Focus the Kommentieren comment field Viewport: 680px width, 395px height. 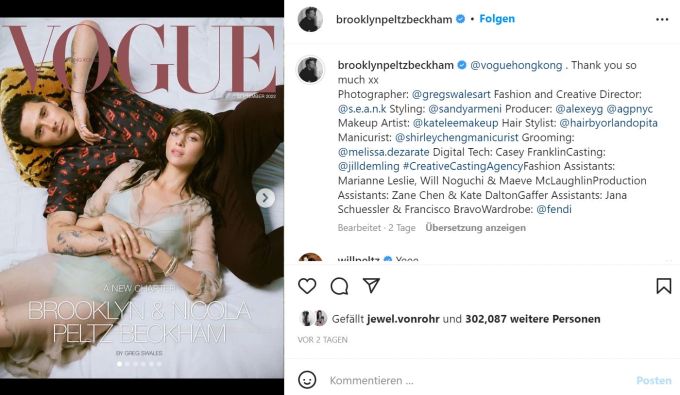coord(477,380)
